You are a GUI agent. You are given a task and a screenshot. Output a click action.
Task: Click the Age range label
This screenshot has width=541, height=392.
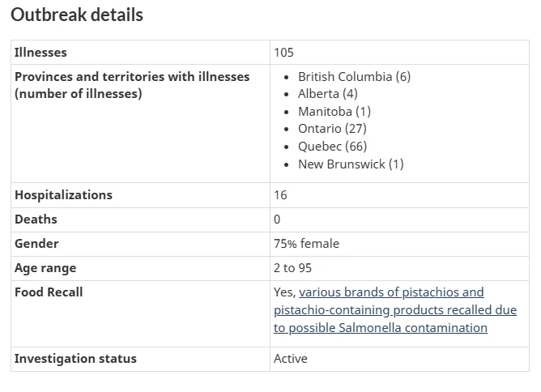click(x=45, y=268)
